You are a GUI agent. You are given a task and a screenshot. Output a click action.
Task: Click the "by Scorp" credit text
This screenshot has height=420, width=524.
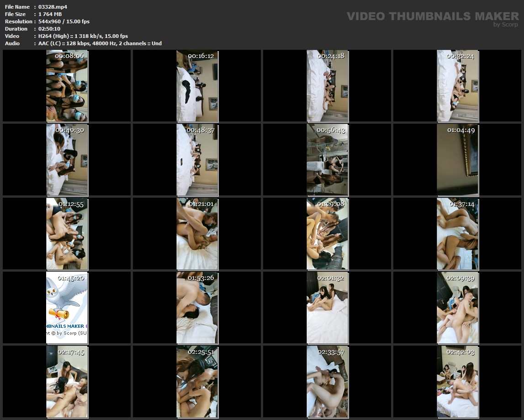(x=506, y=25)
